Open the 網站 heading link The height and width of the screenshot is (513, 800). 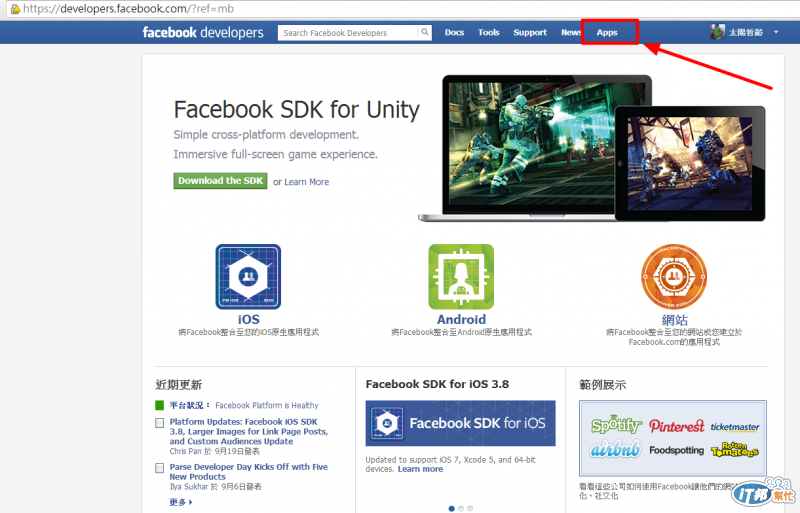click(674, 320)
